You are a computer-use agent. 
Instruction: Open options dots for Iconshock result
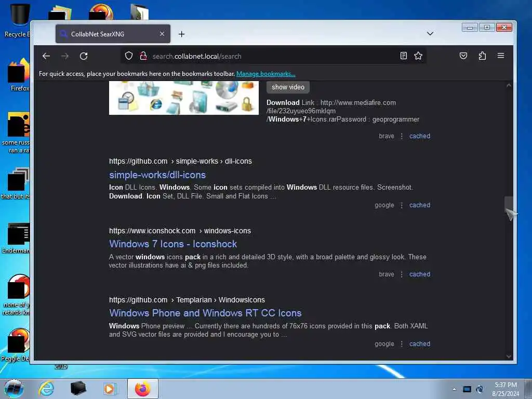point(402,274)
